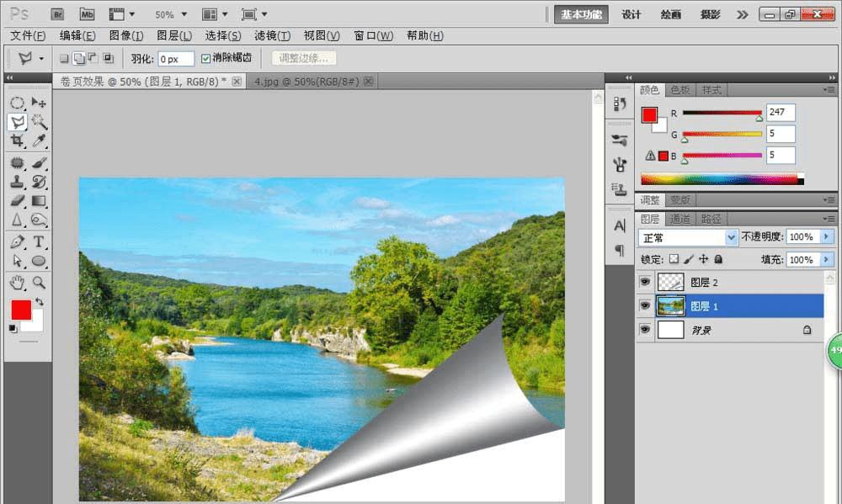Select the History Brush tool
Screen dimensions: 842x504
(x=39, y=182)
